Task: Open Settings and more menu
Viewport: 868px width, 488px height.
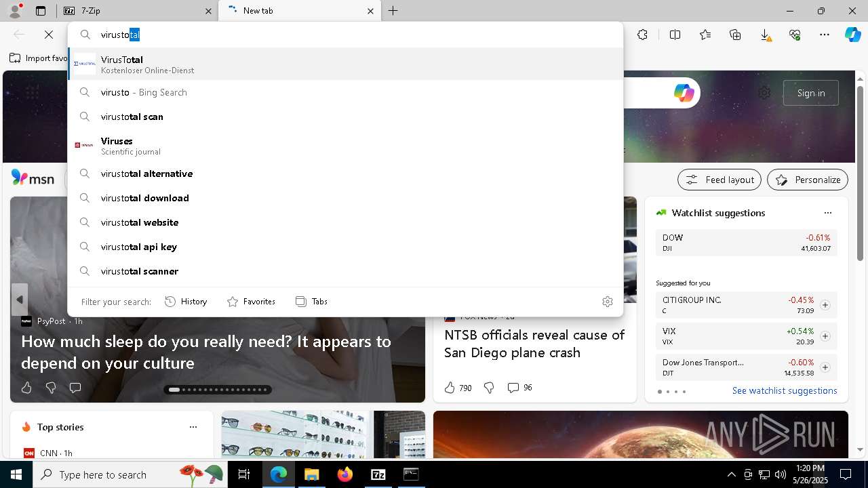Action: point(825,35)
